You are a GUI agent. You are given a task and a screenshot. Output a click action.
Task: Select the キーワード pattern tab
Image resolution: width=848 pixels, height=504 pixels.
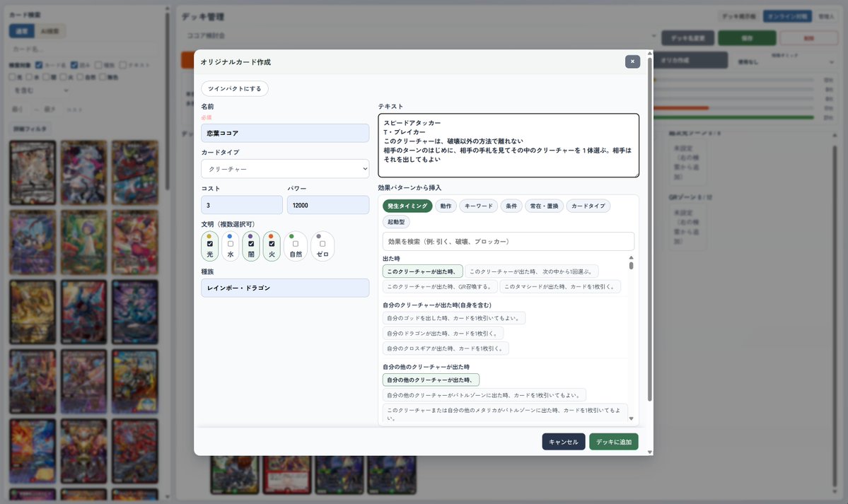[x=479, y=206]
